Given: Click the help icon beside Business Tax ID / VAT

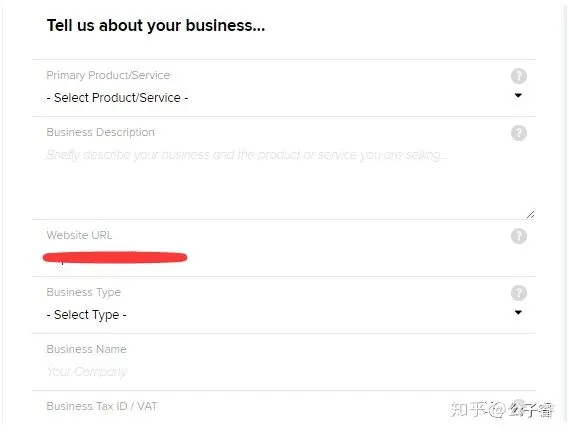Looking at the screenshot, I should pyautogui.click(x=519, y=406).
